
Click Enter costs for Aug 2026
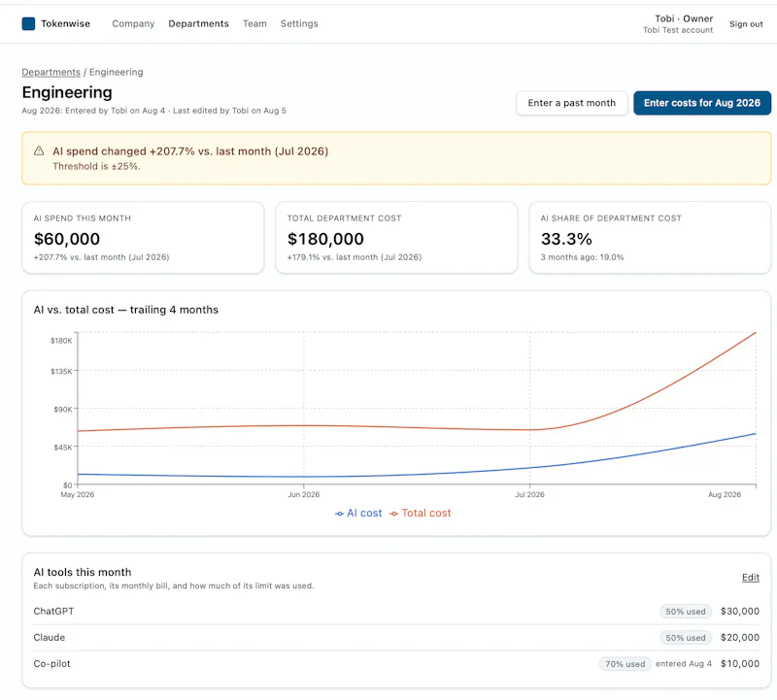point(702,103)
